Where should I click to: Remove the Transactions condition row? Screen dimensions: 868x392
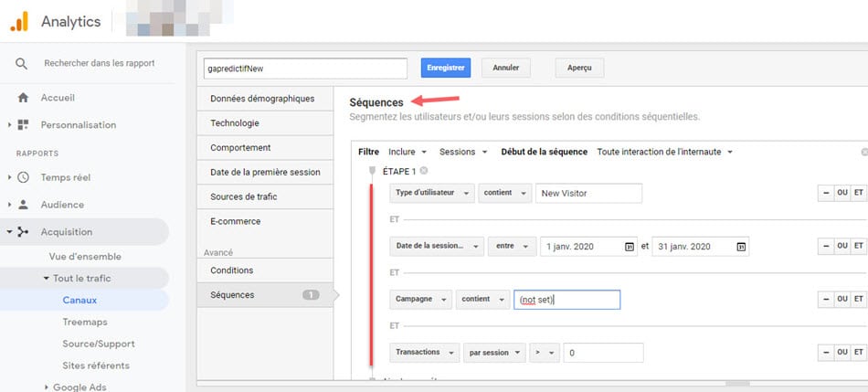(826, 352)
